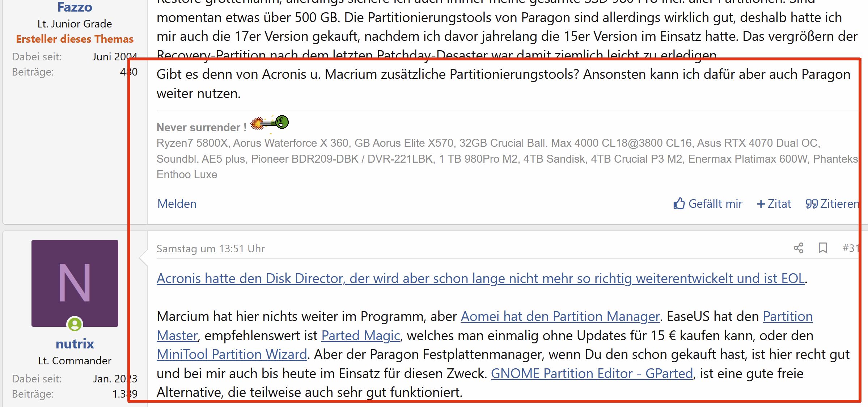Click the EaseUS Partition Master link
Viewport: 868px width, 407px height.
(788, 316)
